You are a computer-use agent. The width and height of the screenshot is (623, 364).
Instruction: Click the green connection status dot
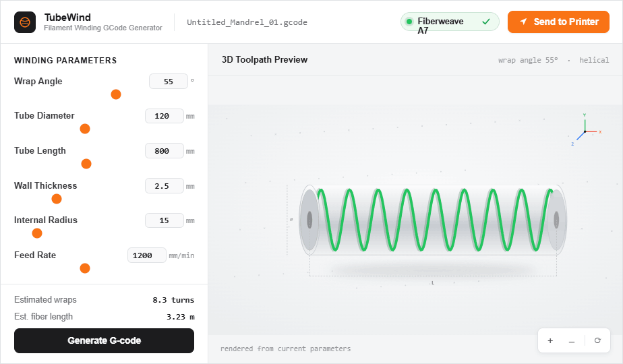click(409, 22)
